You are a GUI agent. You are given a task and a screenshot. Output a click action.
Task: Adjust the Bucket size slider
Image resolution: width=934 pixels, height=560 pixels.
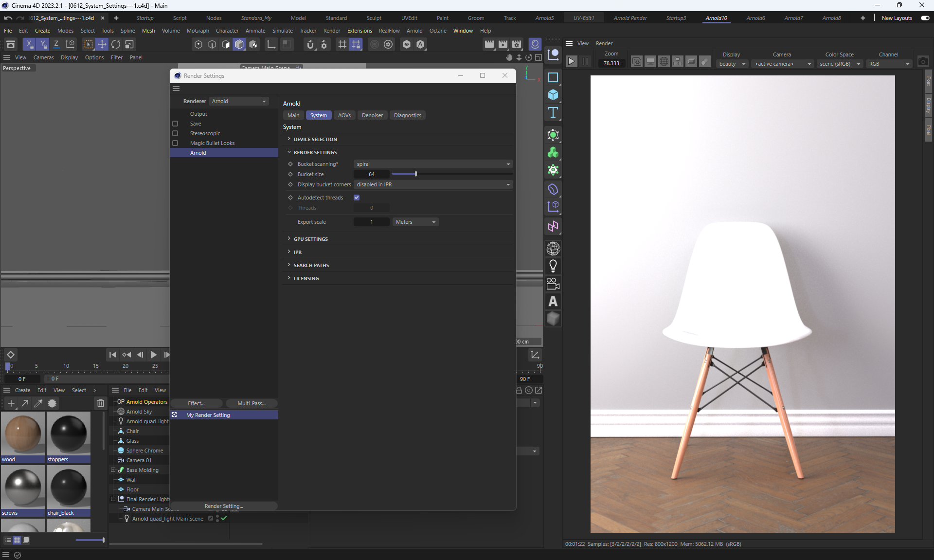416,174
